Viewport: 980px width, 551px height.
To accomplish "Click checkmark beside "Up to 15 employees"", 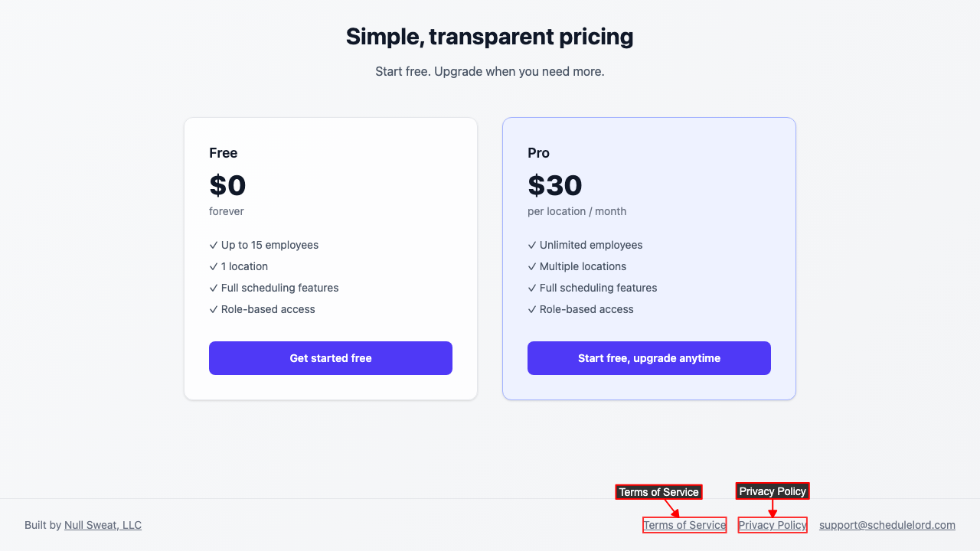I will pyautogui.click(x=214, y=246).
